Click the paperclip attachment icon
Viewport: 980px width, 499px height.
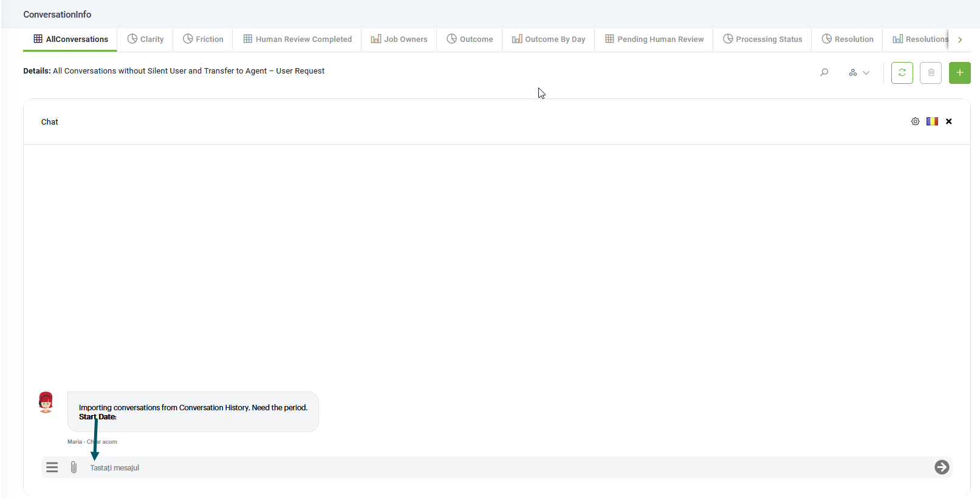tap(74, 467)
